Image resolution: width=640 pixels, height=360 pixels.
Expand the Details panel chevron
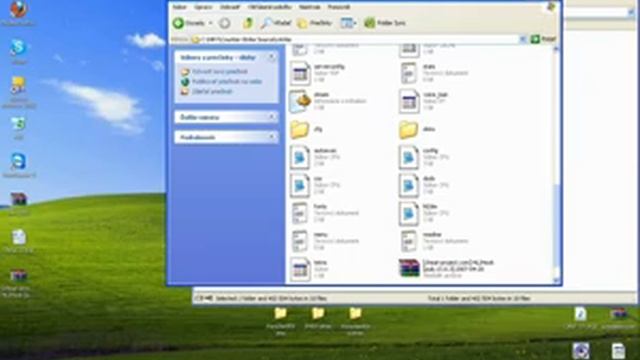(x=271, y=137)
